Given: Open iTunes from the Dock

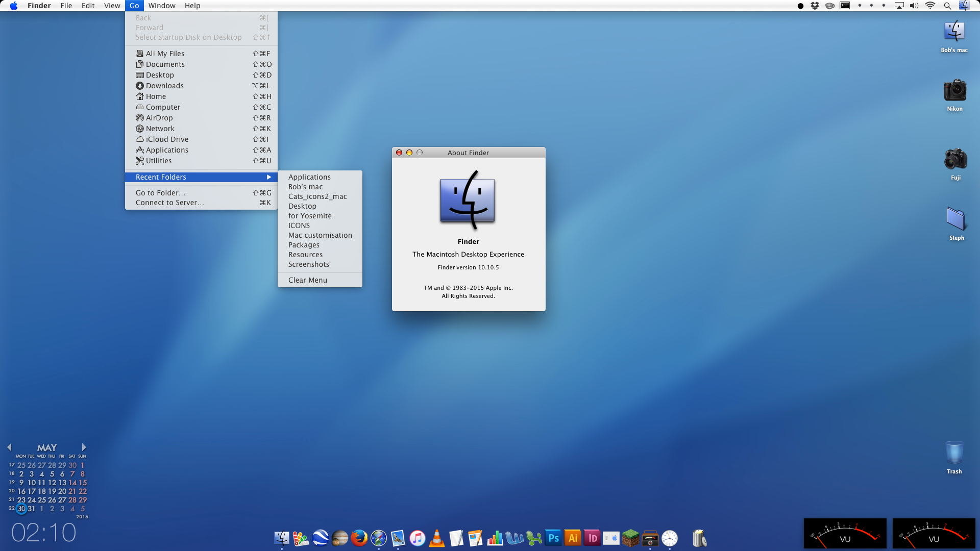Looking at the screenshot, I should click(418, 538).
